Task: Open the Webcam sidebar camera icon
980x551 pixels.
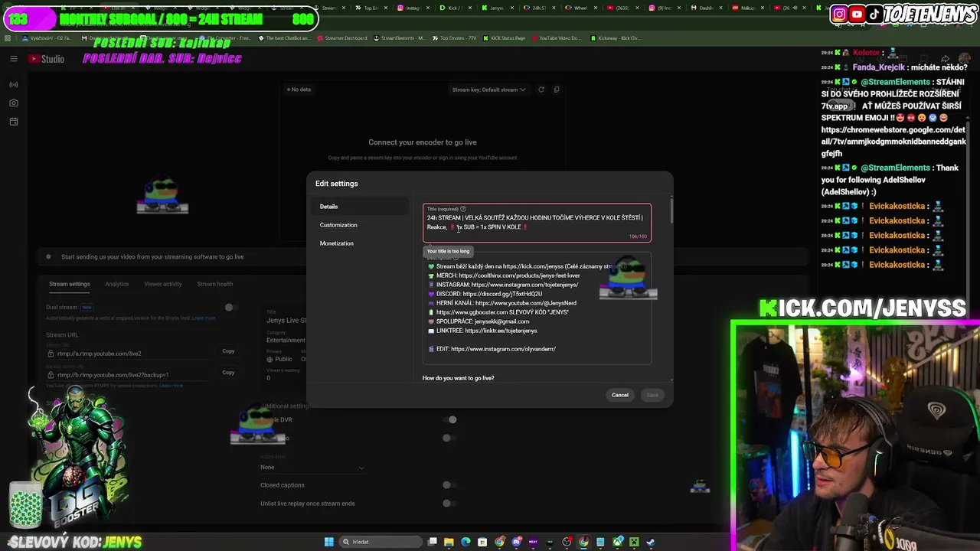Action: 14,103
